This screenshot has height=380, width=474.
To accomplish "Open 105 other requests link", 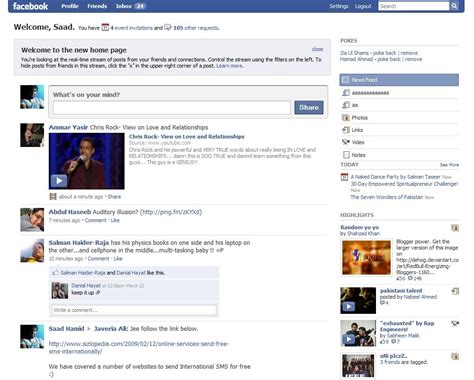I will pyautogui.click(x=196, y=28).
